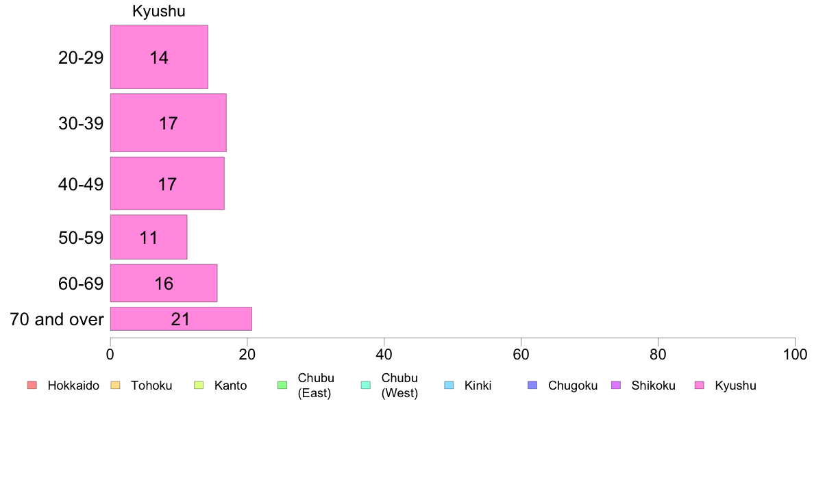
Task: Click the Chugoku legend label text
Action: (x=573, y=386)
